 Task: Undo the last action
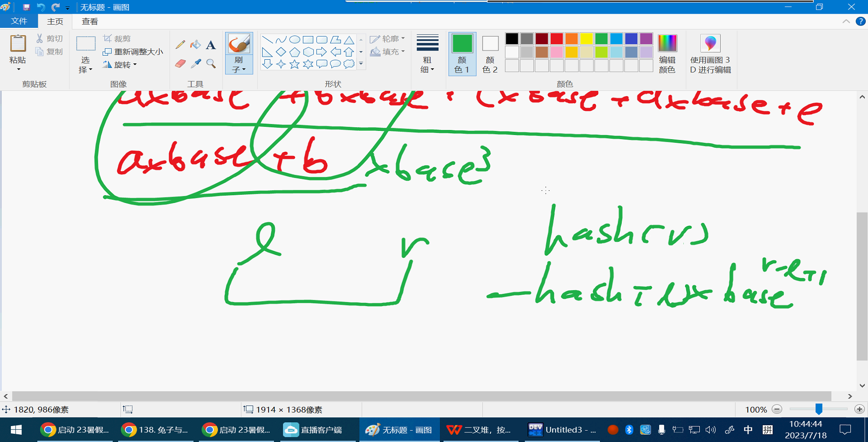[41, 7]
